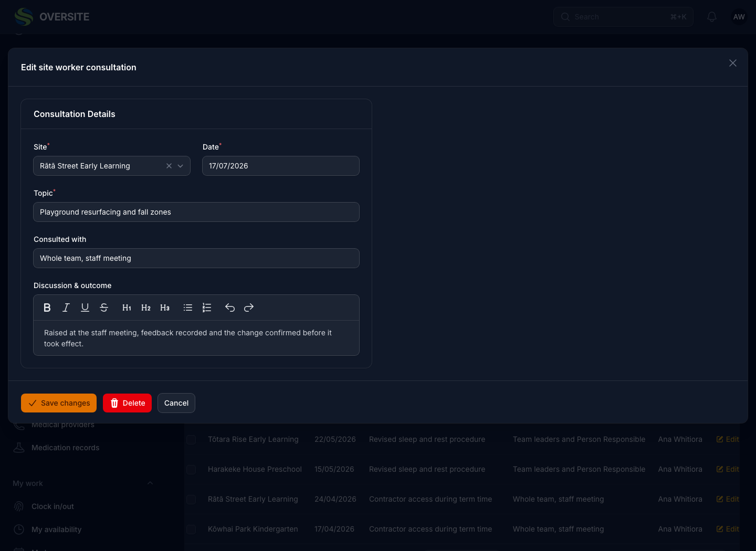Apply strikethrough formatting in editor
The image size is (756, 551).
pyautogui.click(x=104, y=308)
